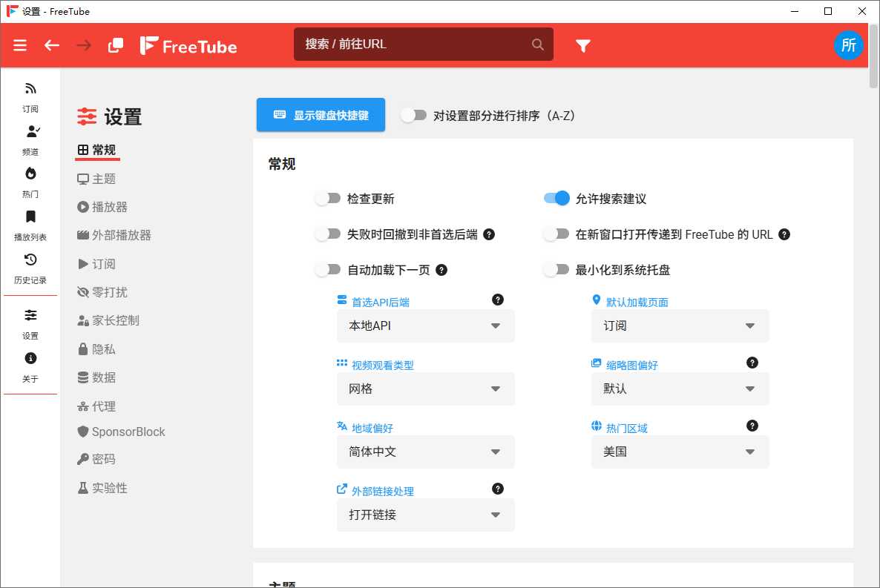The height and width of the screenshot is (588, 880).
Task: Toggle 在新窗口打开传递到 FreeTube 的 URL
Action: (556, 234)
